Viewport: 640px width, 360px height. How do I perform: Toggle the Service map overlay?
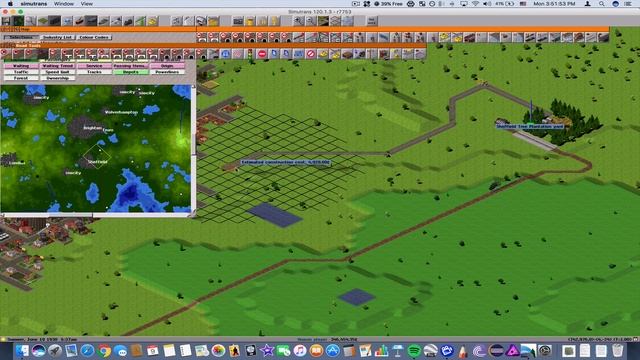coord(94,66)
